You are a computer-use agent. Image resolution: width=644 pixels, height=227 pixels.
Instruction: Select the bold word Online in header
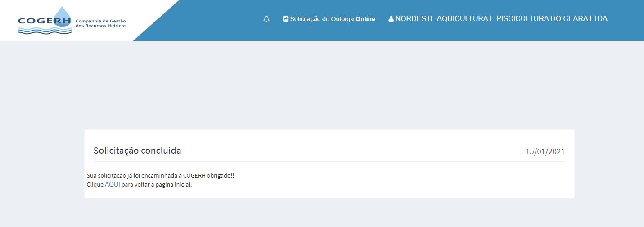point(365,19)
